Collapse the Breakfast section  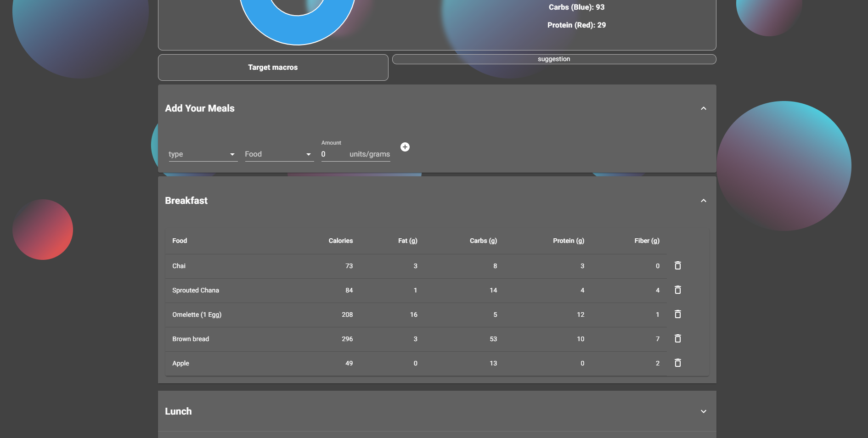(x=704, y=201)
